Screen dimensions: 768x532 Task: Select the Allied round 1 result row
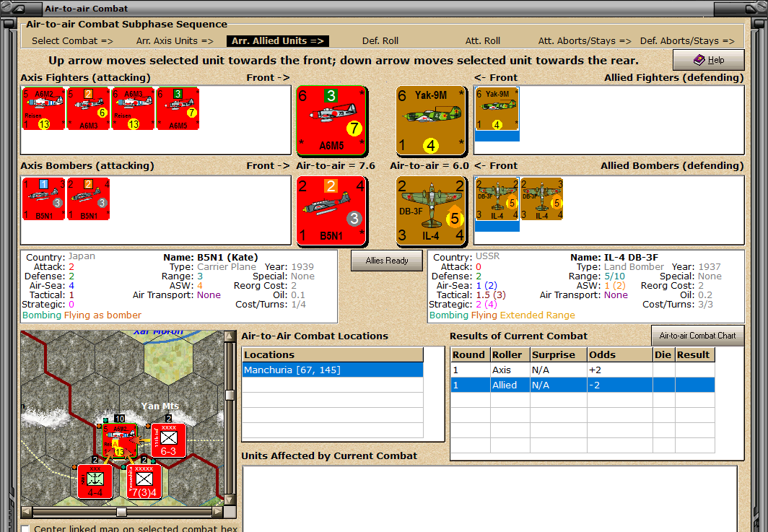pos(582,385)
